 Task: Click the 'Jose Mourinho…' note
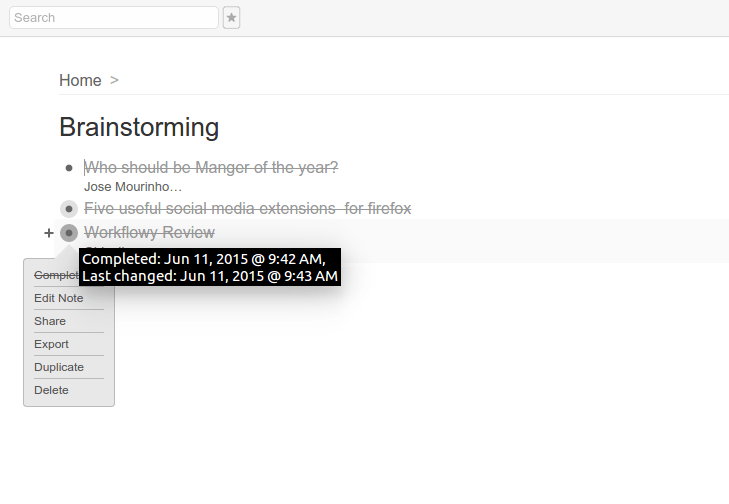133,187
